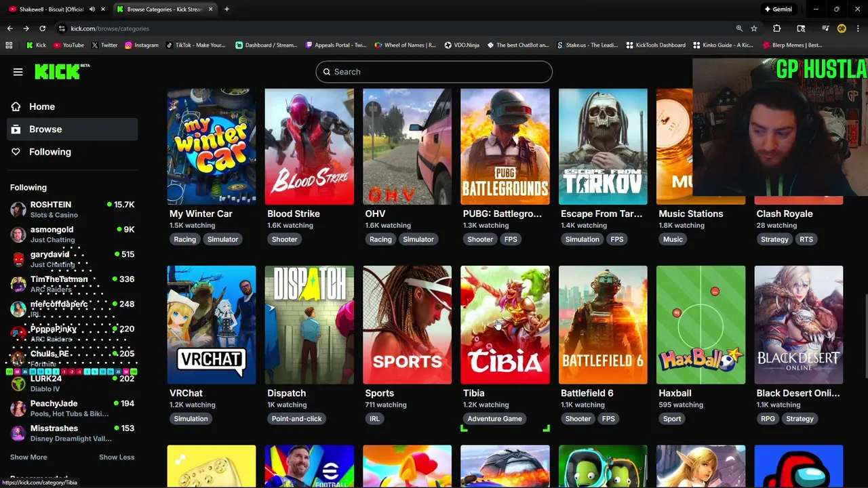Open Blood Strike category thumbnail
This screenshot has height=488, width=868.
[x=309, y=146]
